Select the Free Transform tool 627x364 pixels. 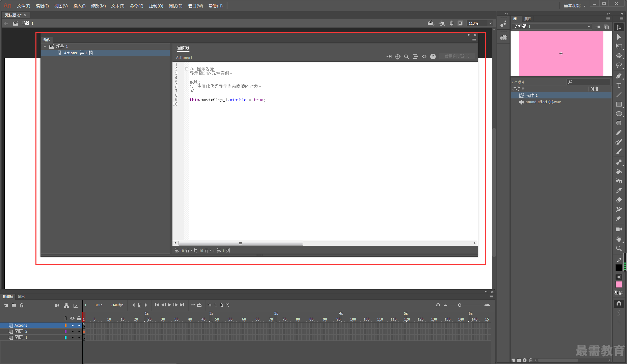click(x=619, y=47)
